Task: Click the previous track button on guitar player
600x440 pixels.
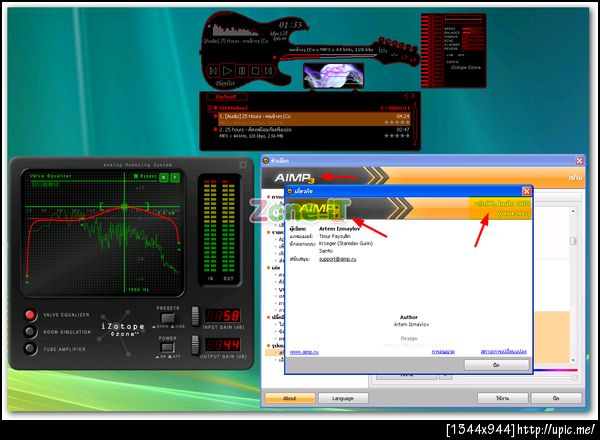Action: coord(213,70)
